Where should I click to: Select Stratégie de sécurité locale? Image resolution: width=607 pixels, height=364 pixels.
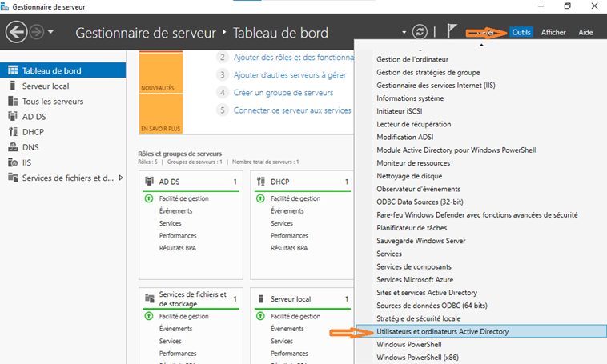[x=419, y=318]
